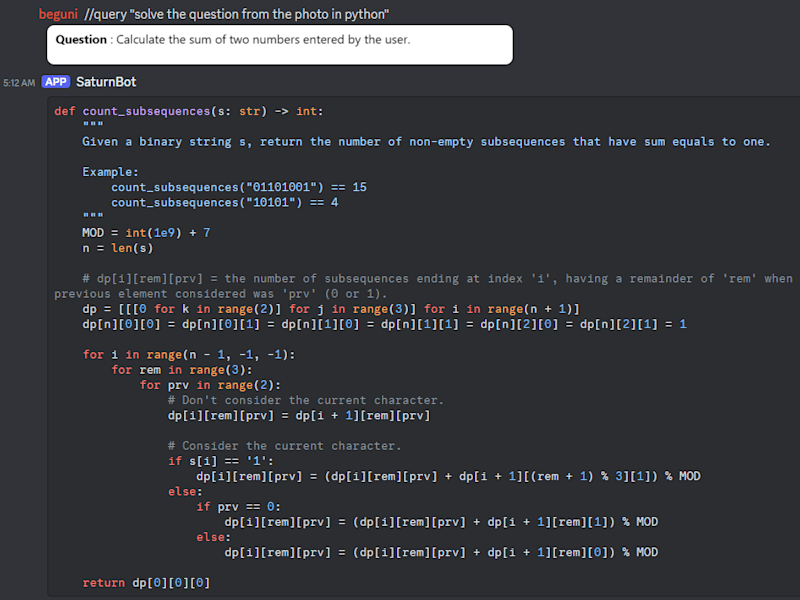800x600 pixels.
Task: Click the count_subsequences("10101") == 4 example
Action: point(224,203)
